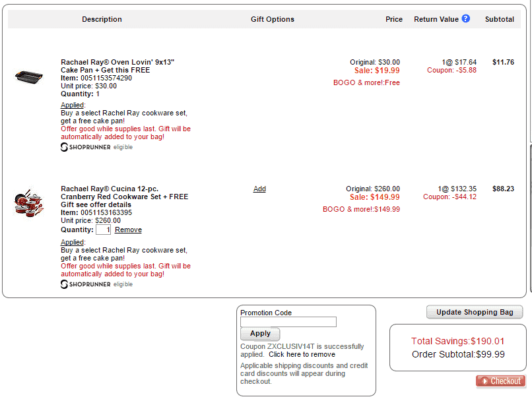Click the Coupon: -$5.88 text
This screenshot has width=532, height=401.
pyautogui.click(x=451, y=70)
